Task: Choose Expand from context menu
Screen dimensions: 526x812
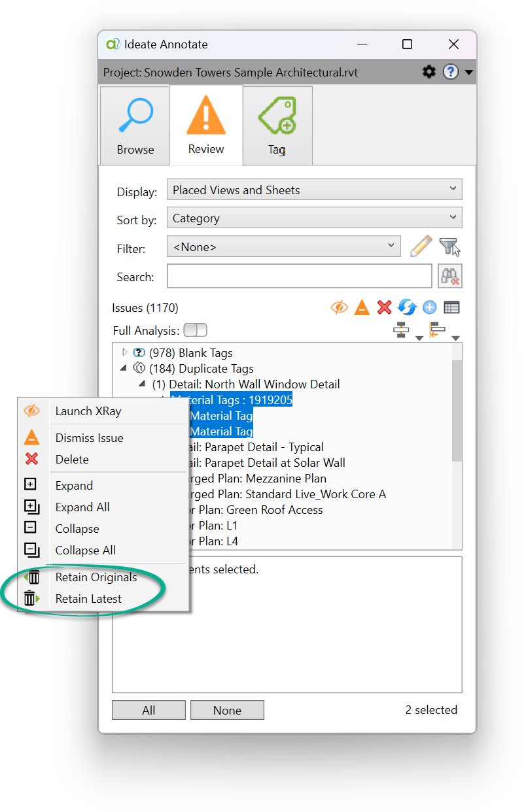Action: (104, 485)
